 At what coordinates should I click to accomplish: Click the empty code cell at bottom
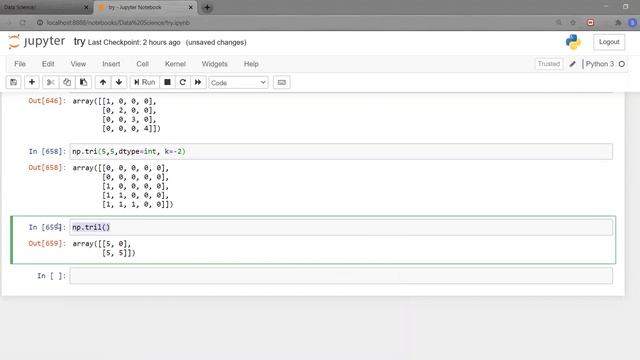click(341, 276)
